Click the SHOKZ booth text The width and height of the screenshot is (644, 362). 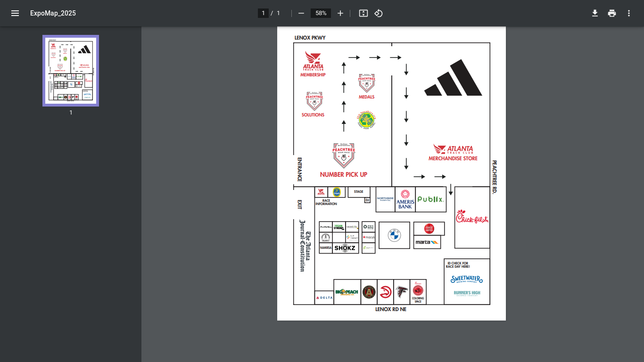[x=345, y=248]
